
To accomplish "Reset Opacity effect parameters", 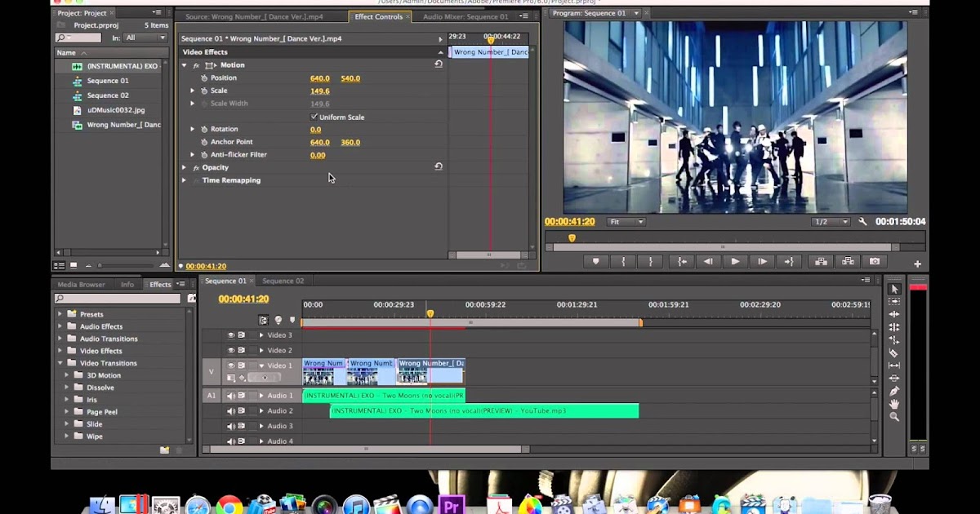I will (x=439, y=166).
